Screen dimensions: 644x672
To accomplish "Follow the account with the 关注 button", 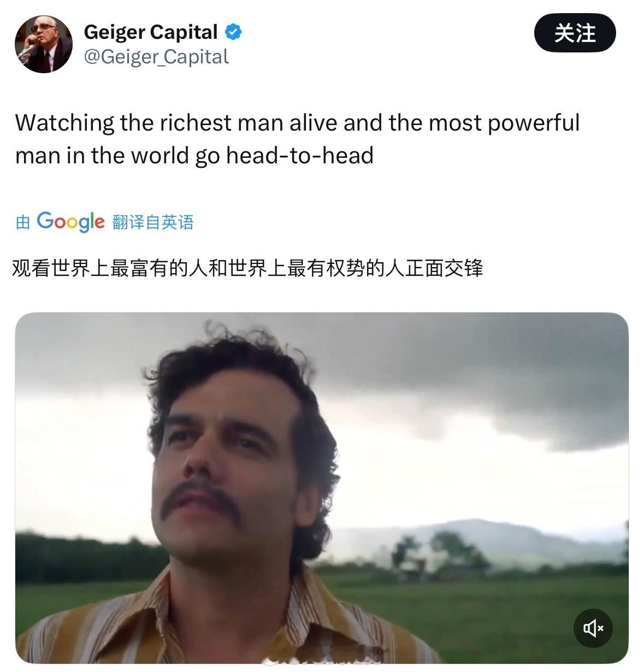I will click(575, 33).
